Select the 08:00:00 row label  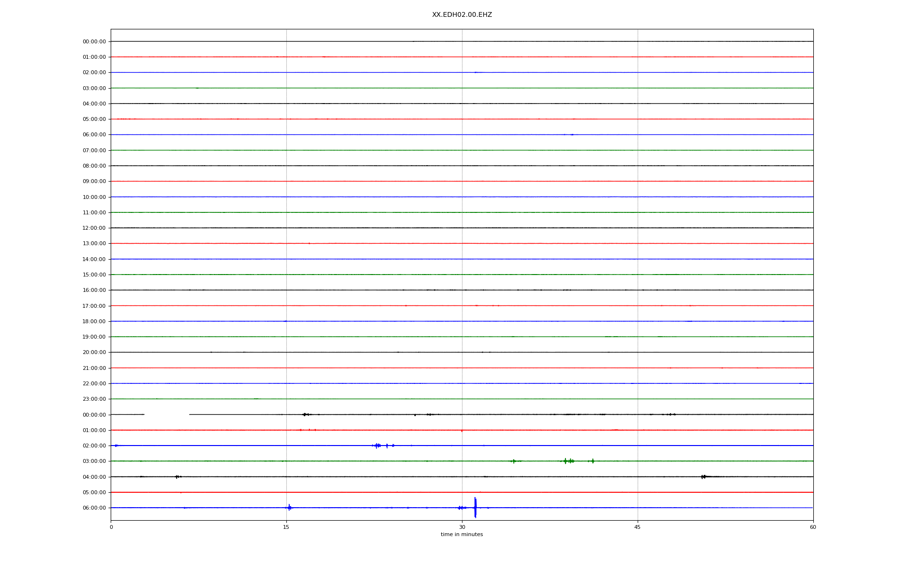coord(94,166)
